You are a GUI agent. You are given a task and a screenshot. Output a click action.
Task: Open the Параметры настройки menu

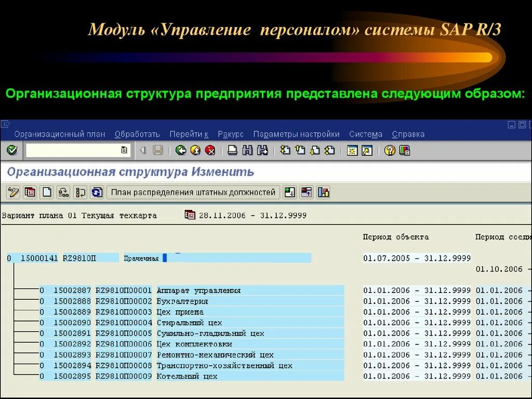pyautogui.click(x=297, y=134)
